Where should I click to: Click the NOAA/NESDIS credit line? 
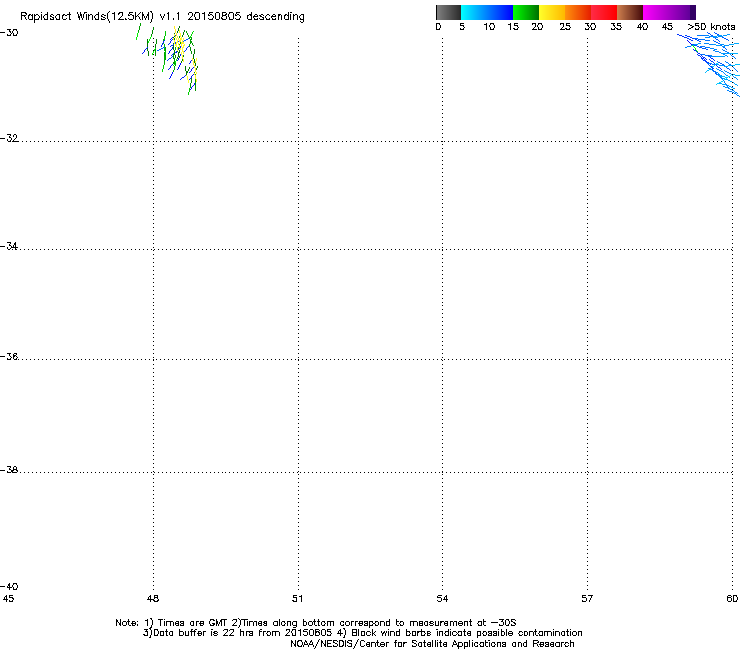(432, 644)
